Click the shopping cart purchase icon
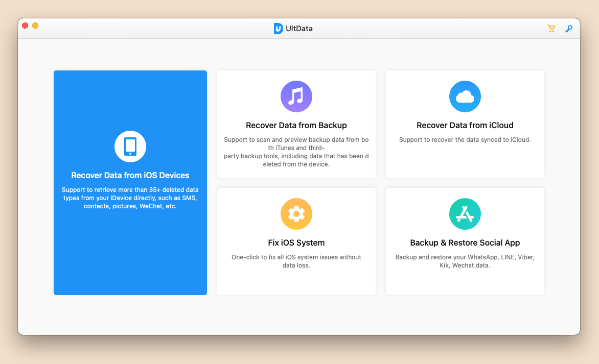The image size is (599, 364). point(551,29)
